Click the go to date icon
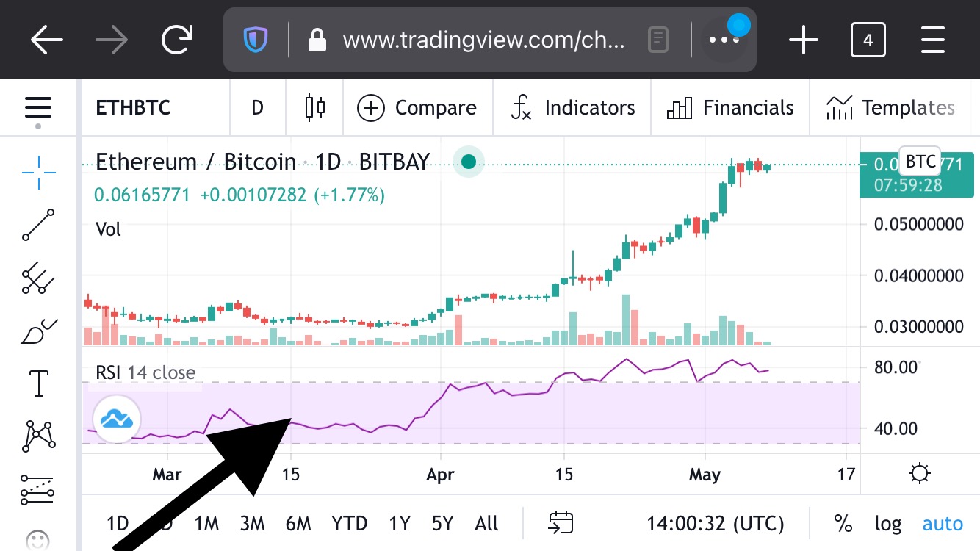Screen dimensions: 980x551 tap(561, 523)
